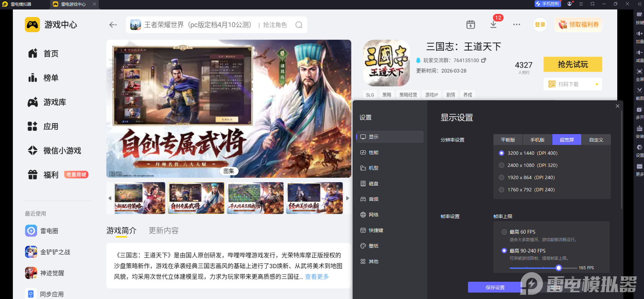Open 网络 settings category
This screenshot has height=299, width=644.
pos(390,215)
